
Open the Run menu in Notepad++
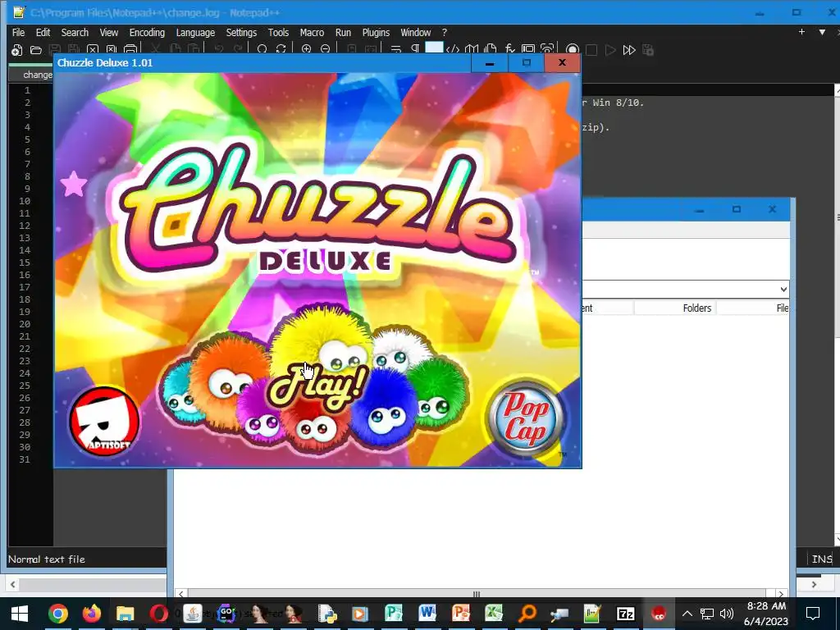pyautogui.click(x=344, y=33)
